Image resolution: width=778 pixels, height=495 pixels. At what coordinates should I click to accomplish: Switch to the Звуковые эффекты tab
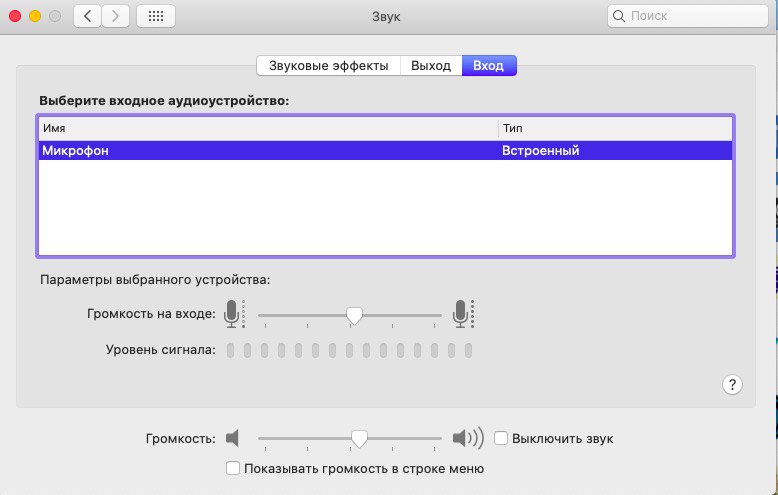point(328,66)
